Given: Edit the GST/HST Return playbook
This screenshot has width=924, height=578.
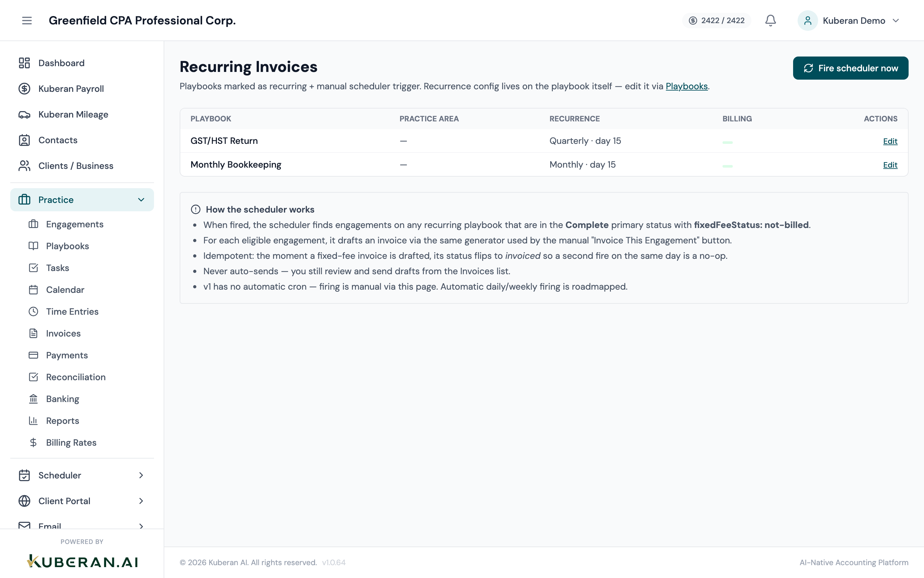Looking at the screenshot, I should tap(890, 141).
